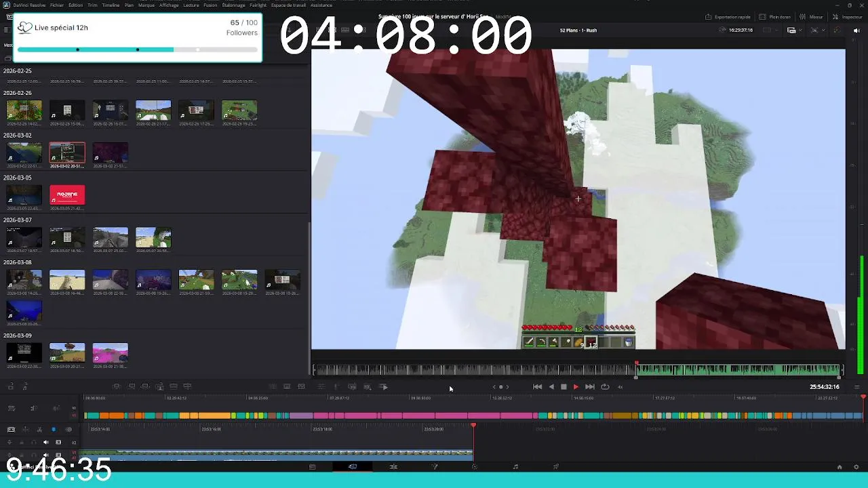This screenshot has width=868, height=488.
Task: Go to the next edit with right chevron
Action: tap(507, 387)
